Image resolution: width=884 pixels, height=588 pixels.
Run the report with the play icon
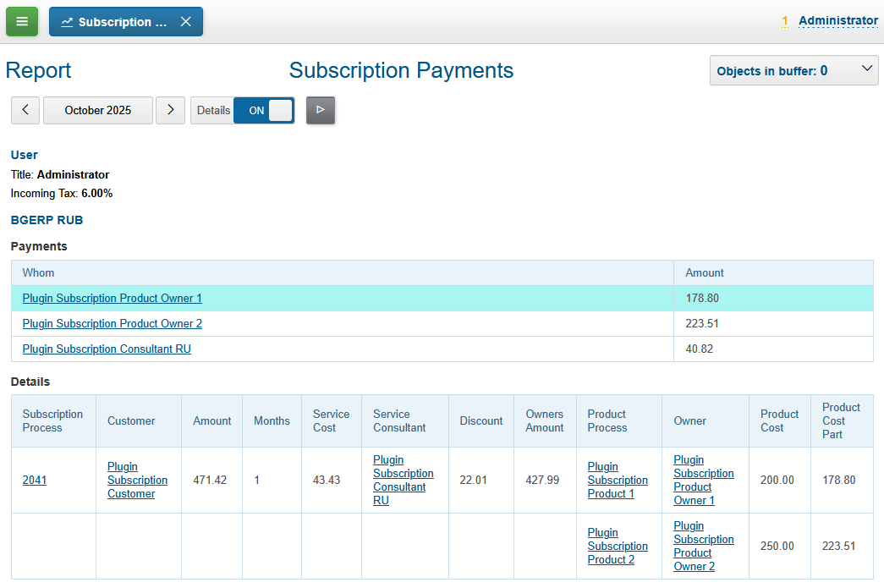coord(320,110)
